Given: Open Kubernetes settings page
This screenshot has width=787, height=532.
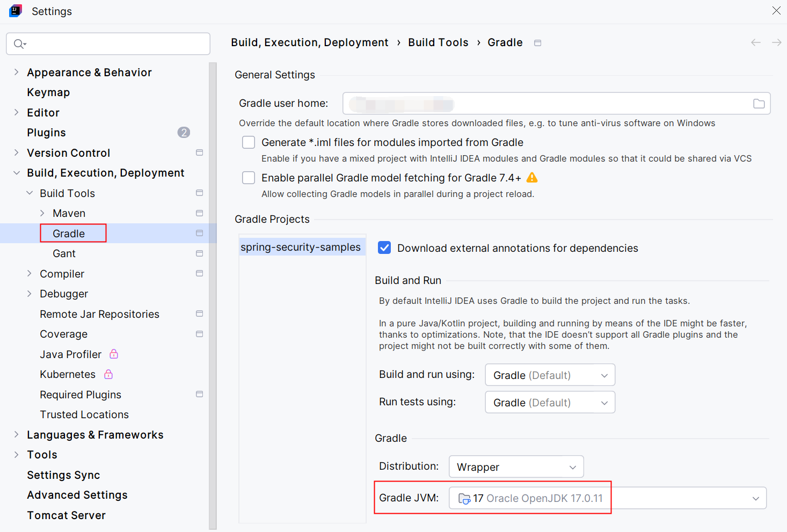Looking at the screenshot, I should [68, 374].
